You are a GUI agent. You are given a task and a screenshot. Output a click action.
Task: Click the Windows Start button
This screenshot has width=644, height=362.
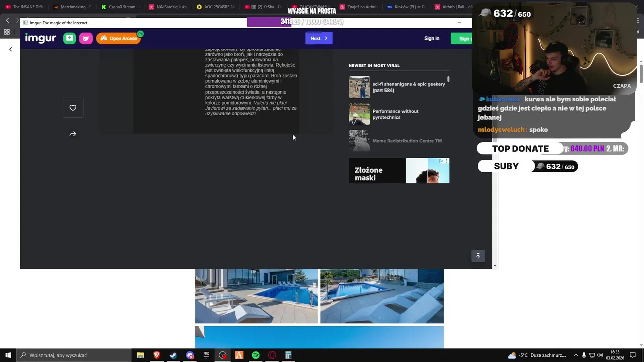[x=8, y=355]
